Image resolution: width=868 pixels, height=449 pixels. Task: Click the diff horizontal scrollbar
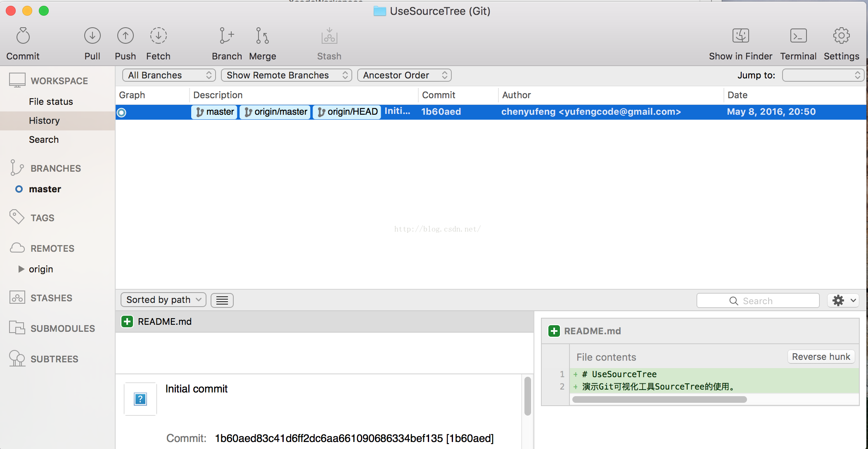click(659, 399)
